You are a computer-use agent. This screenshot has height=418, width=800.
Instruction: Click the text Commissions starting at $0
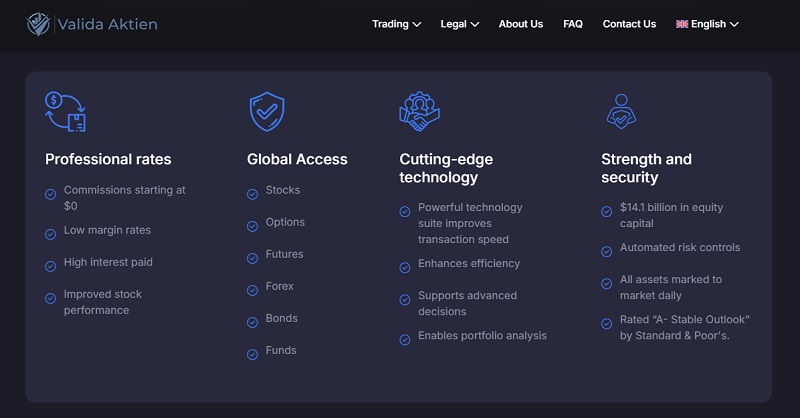(124, 198)
